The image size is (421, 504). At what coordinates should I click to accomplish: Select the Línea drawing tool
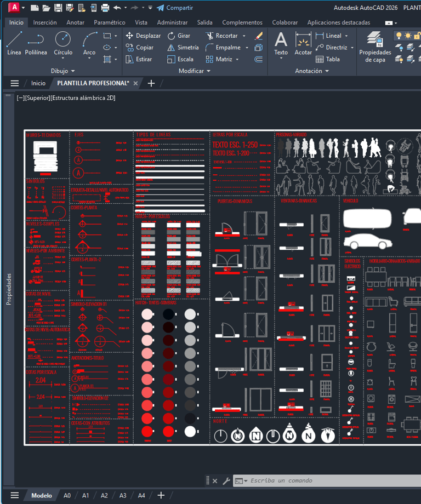14,43
